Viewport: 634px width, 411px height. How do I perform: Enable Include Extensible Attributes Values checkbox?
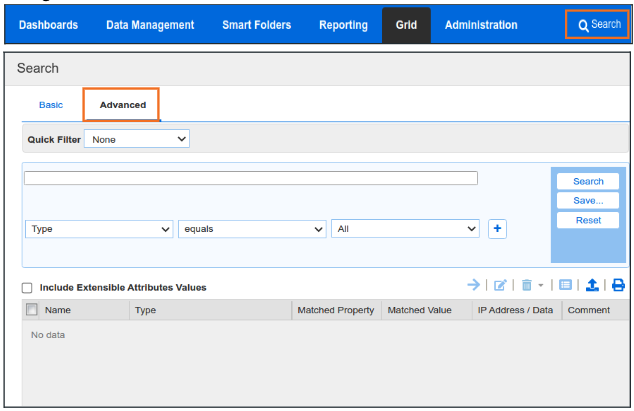27,288
